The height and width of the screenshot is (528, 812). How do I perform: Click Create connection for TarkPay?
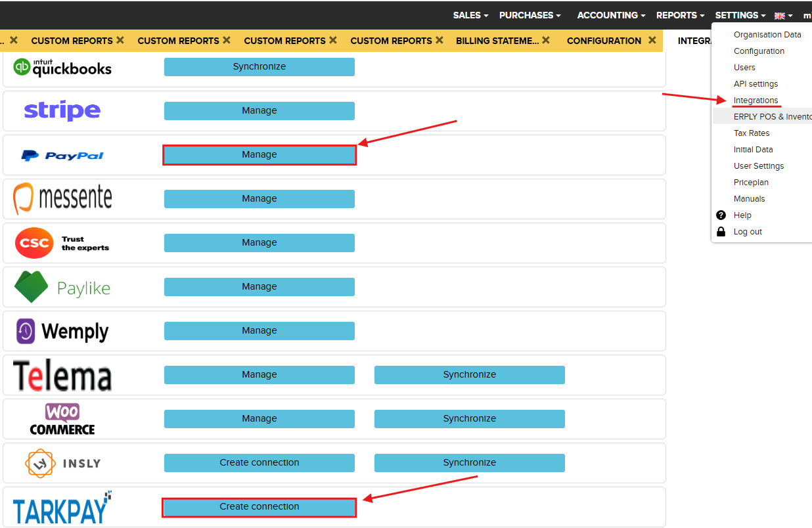[x=259, y=507]
